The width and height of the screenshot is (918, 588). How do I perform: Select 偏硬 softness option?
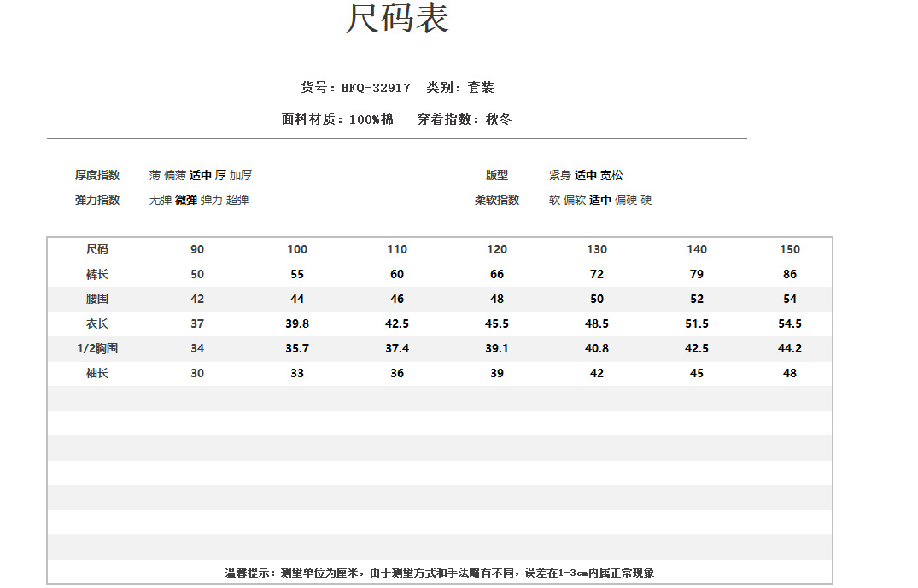click(626, 200)
